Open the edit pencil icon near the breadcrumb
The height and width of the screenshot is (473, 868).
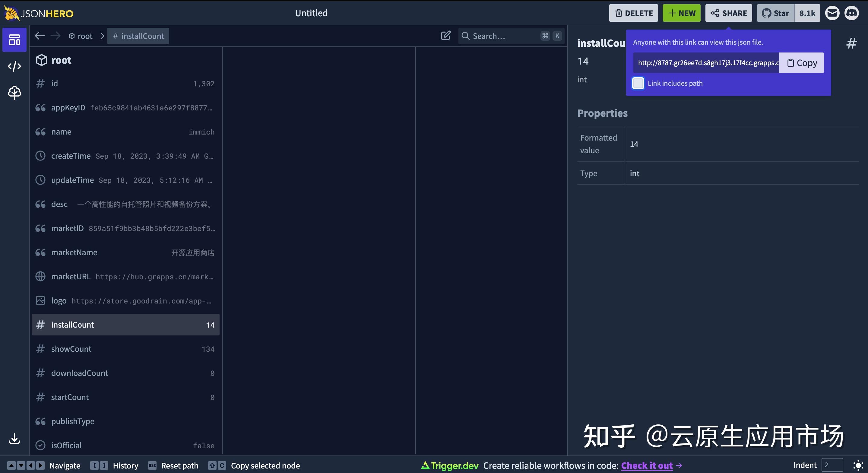(445, 35)
